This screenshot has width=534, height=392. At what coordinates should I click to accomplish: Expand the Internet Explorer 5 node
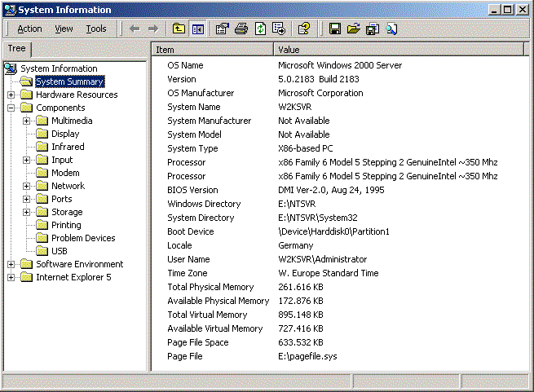point(11,278)
